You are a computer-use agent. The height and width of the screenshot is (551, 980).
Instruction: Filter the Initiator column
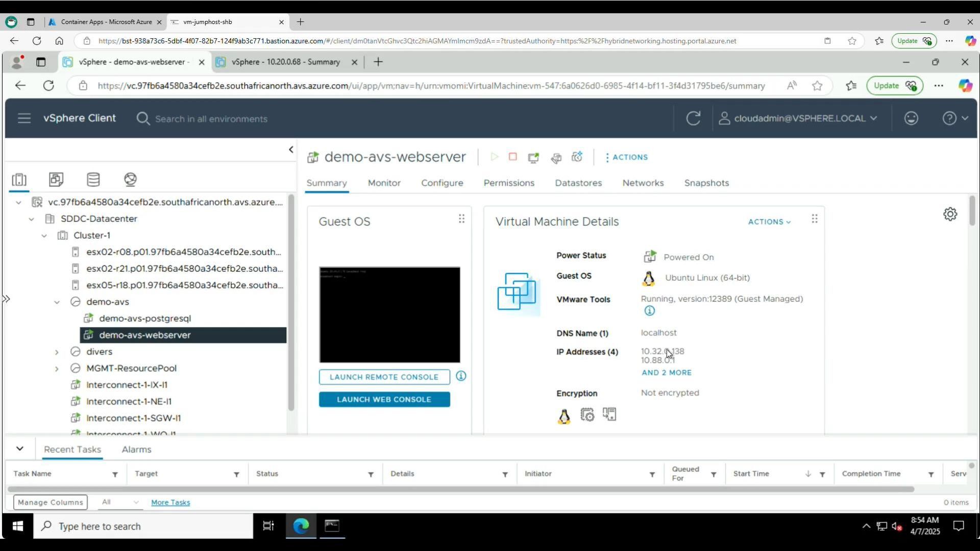[x=652, y=474]
